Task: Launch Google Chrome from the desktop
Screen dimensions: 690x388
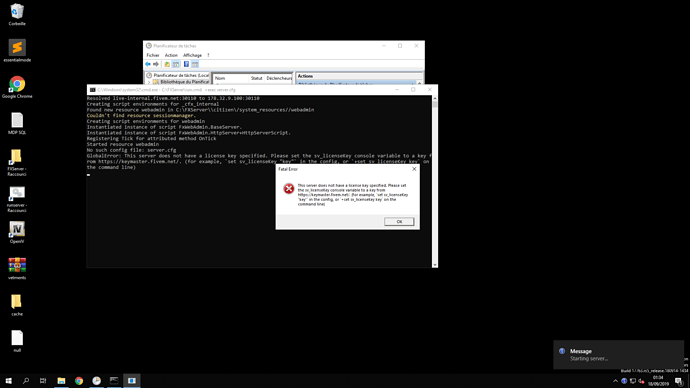Action: click(17, 87)
